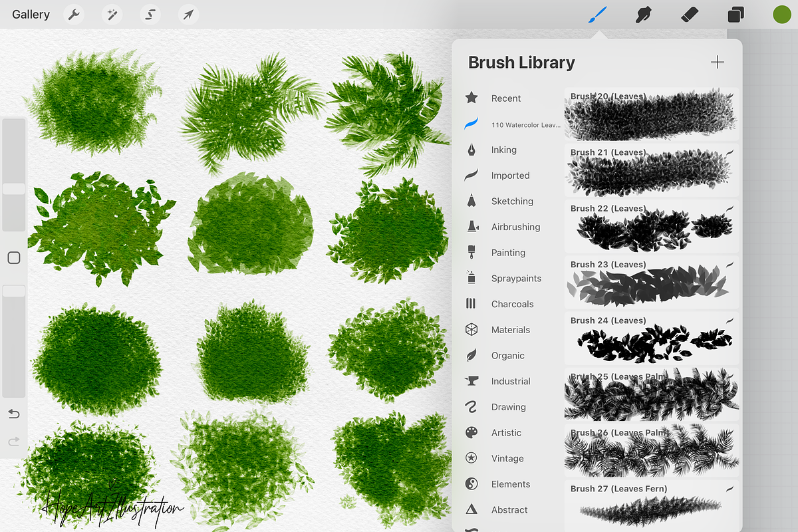Open the Layers panel
The image size is (798, 532).
(x=736, y=15)
